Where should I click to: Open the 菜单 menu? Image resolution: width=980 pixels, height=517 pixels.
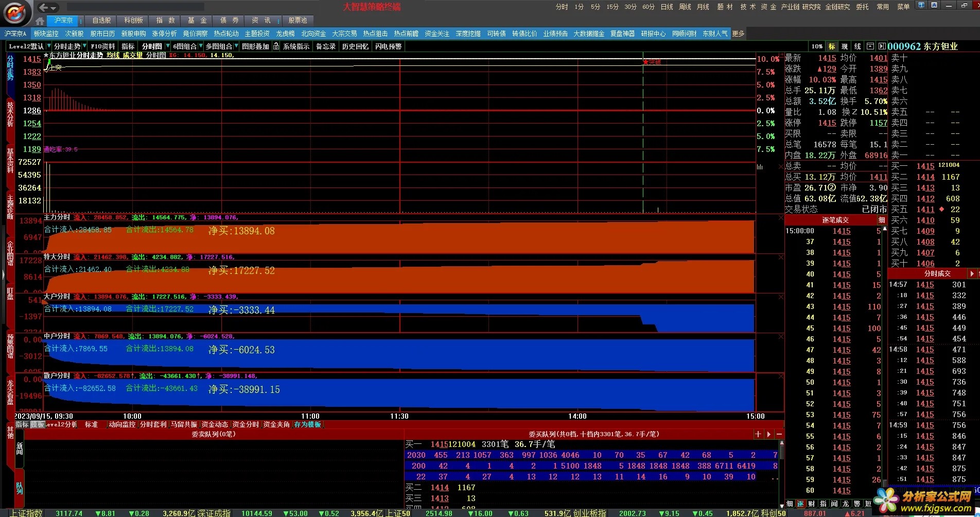[903, 7]
